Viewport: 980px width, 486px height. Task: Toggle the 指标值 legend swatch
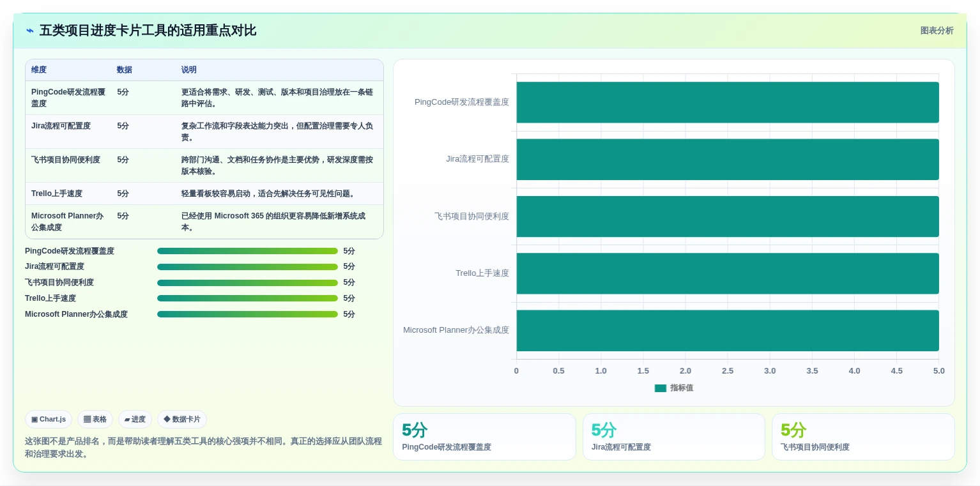661,388
